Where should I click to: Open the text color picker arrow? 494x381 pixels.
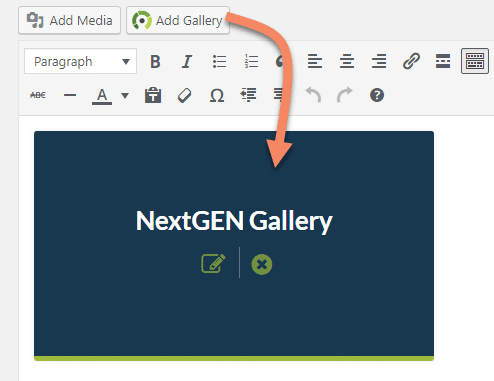[125, 96]
